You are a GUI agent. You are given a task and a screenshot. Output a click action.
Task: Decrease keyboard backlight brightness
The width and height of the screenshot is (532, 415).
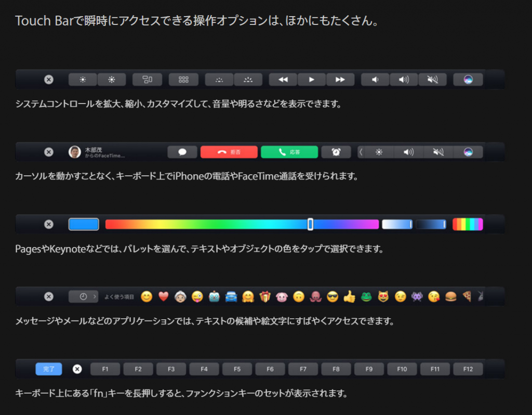coord(219,80)
